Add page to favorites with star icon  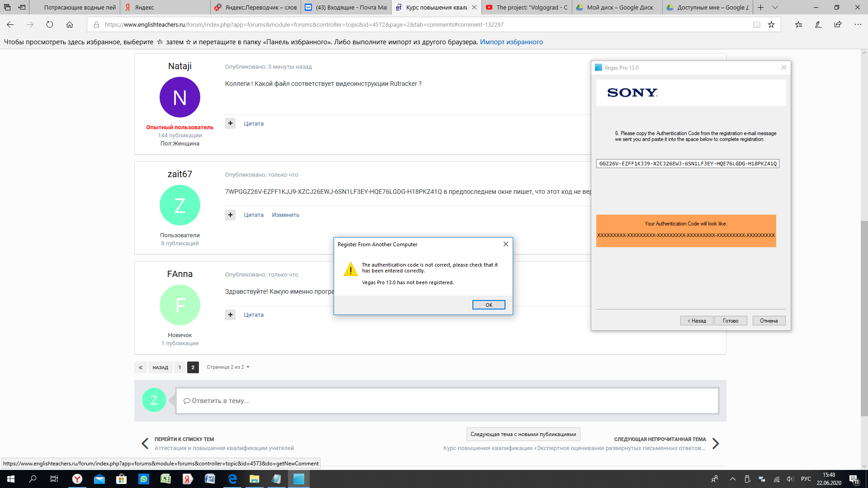tap(771, 24)
